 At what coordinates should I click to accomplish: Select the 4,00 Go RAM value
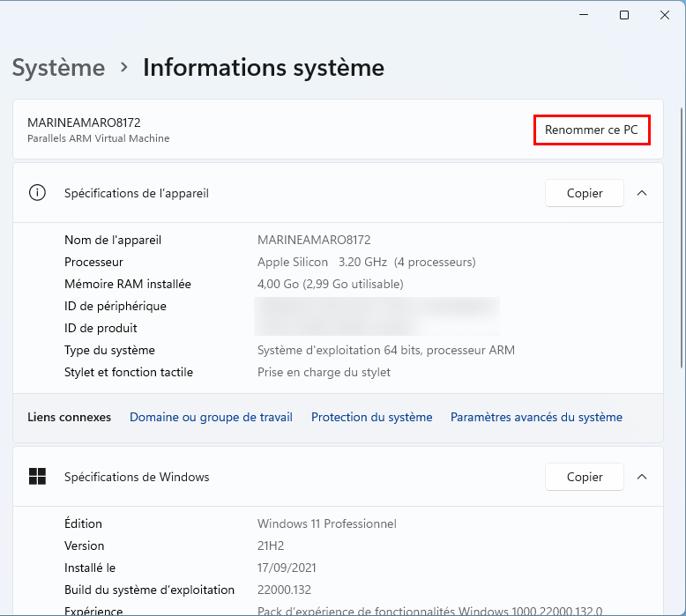click(331, 284)
